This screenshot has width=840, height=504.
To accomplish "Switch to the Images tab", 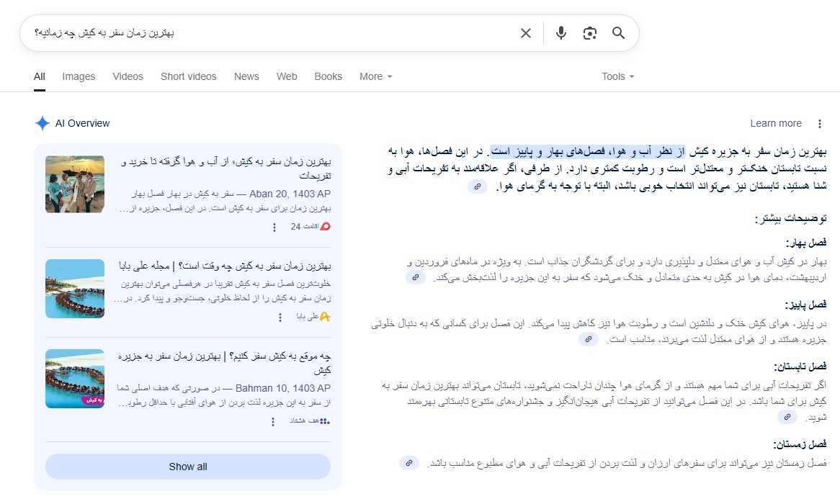I will pyautogui.click(x=79, y=76).
